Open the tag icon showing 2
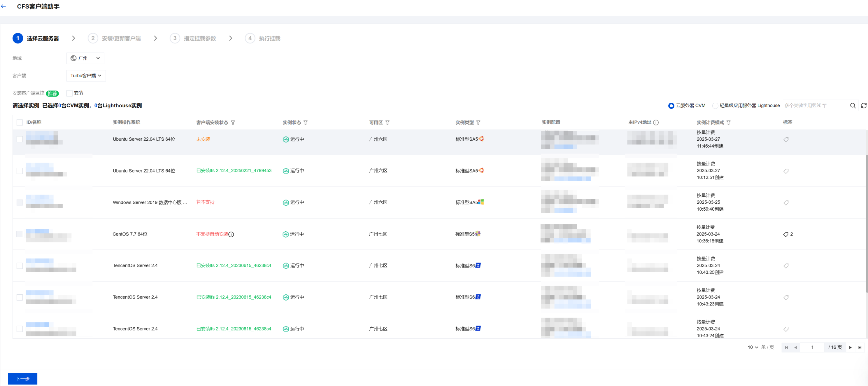868x386 pixels. (786, 234)
